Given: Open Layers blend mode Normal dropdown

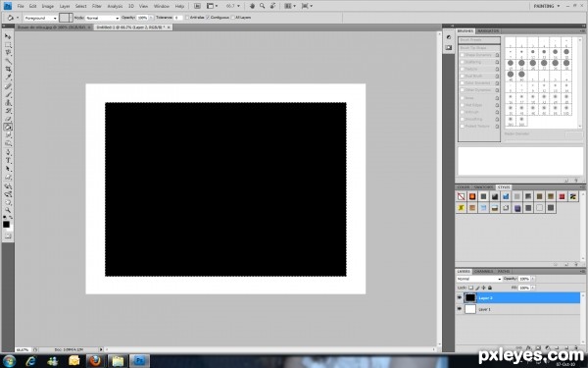Looking at the screenshot, I should 479,279.
